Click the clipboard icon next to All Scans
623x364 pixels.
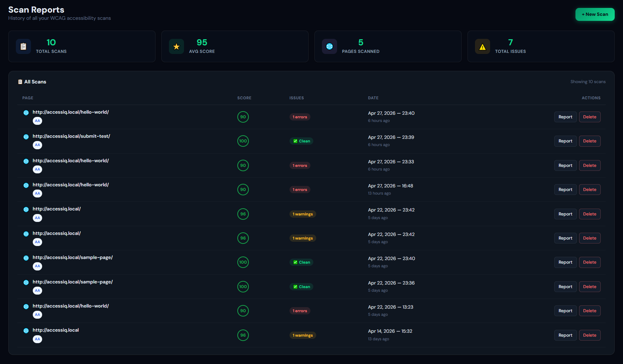[x=20, y=82]
